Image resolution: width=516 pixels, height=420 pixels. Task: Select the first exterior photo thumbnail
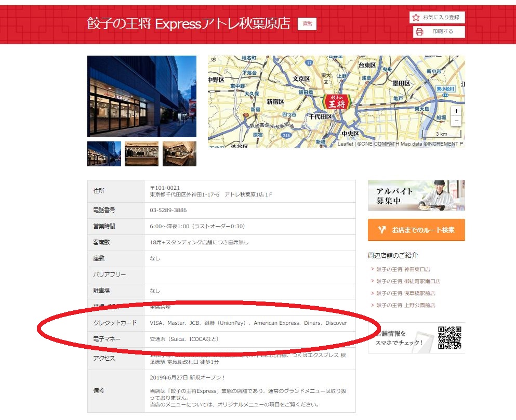tap(104, 154)
